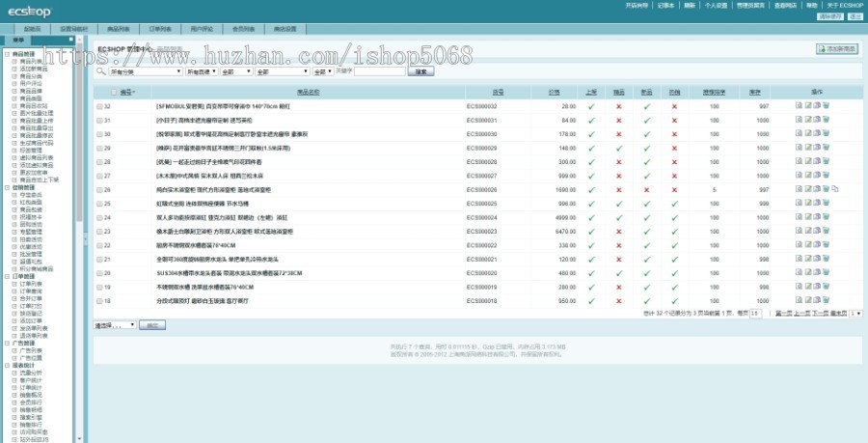
Task: Edit product in row 29
Action: 807,147
